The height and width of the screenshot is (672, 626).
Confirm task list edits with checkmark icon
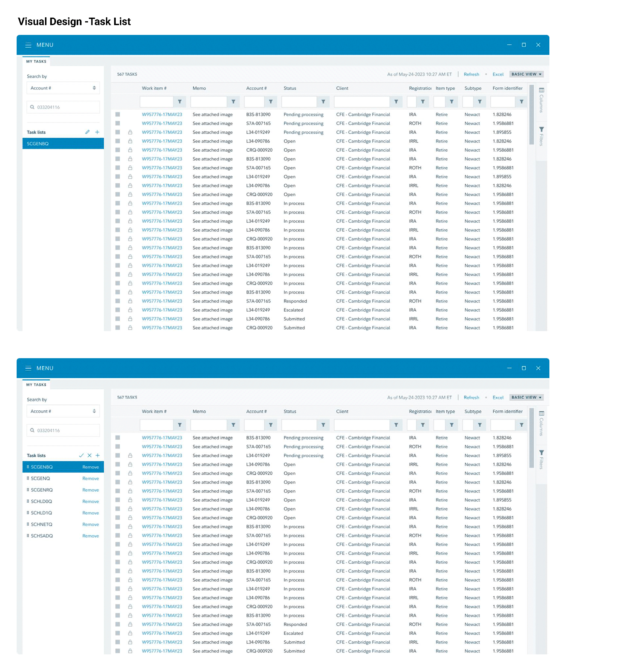[x=81, y=456]
